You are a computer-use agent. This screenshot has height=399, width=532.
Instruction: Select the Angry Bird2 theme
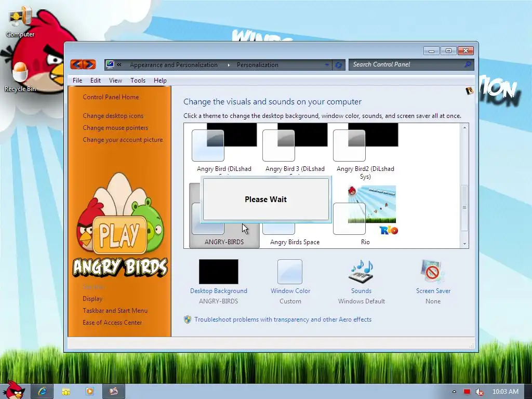[x=365, y=152]
